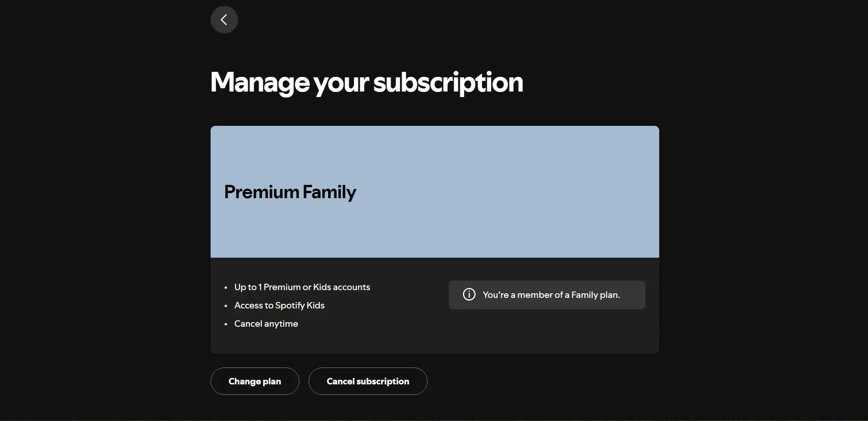
Task: Click "You're a member of a Family plan" message
Action: click(x=551, y=295)
